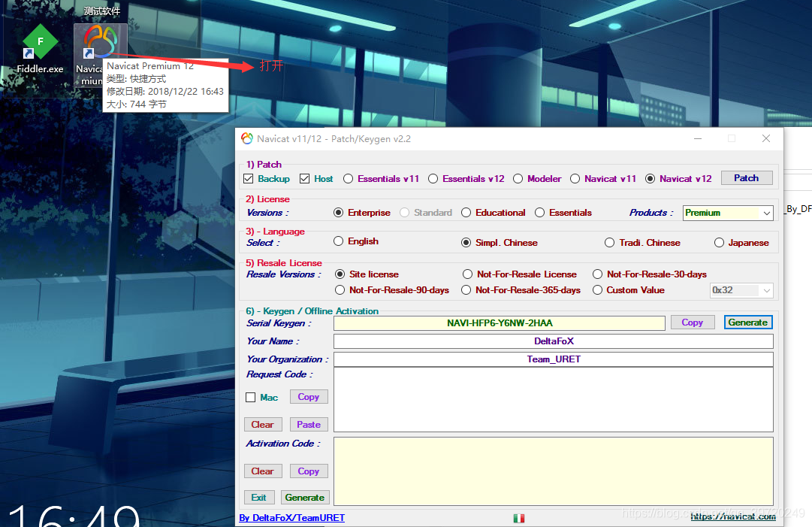This screenshot has width=812, height=527.
Task: Generate a new serial key
Action: pyautogui.click(x=748, y=323)
